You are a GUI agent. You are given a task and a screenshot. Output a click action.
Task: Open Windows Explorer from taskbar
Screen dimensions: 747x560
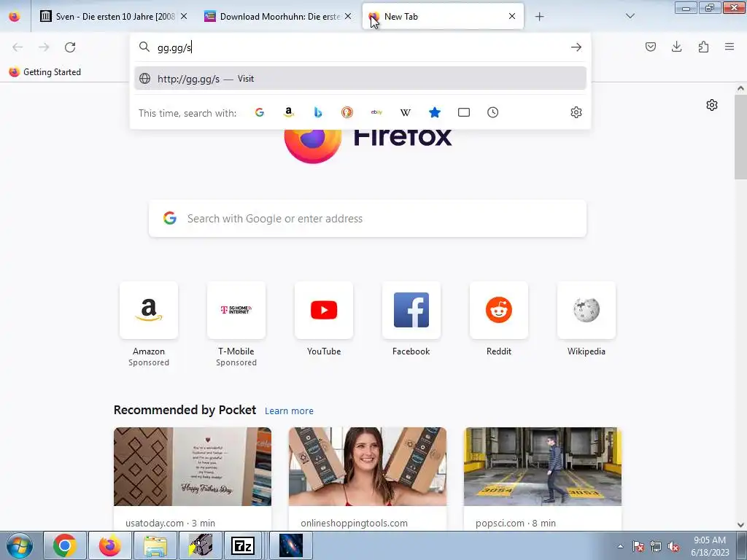click(155, 545)
